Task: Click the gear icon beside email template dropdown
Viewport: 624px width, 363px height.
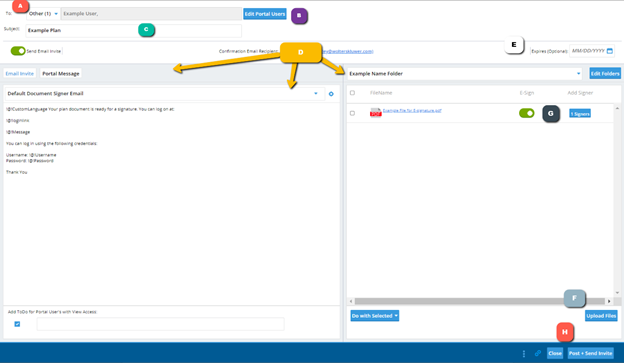Action: (x=331, y=94)
